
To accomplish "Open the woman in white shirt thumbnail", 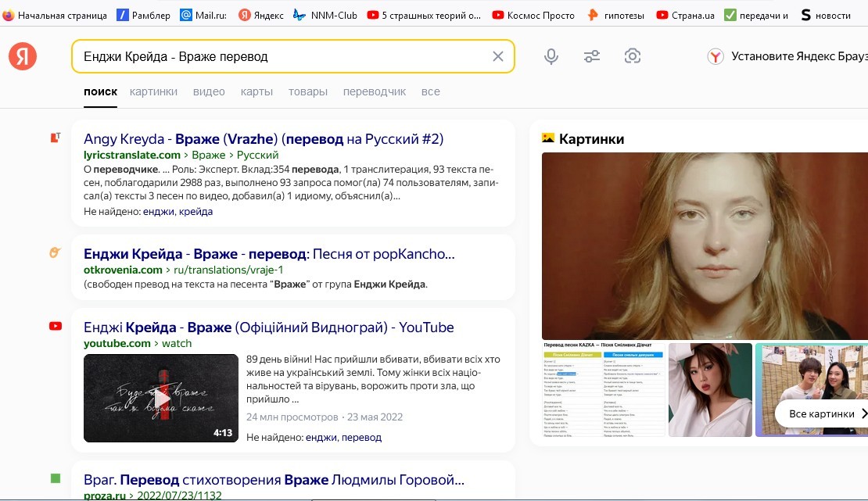I will (x=710, y=390).
